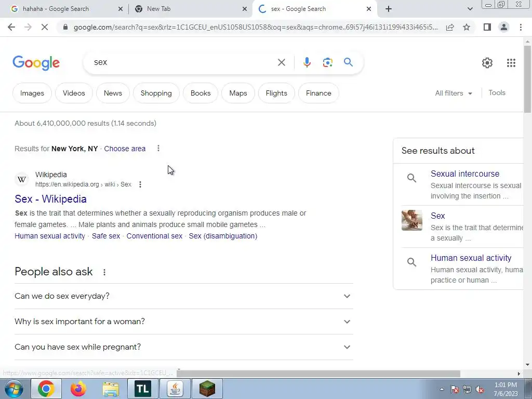Image resolution: width=532 pixels, height=399 pixels.
Task: Open more options next to Choose area
Action: 158,148
